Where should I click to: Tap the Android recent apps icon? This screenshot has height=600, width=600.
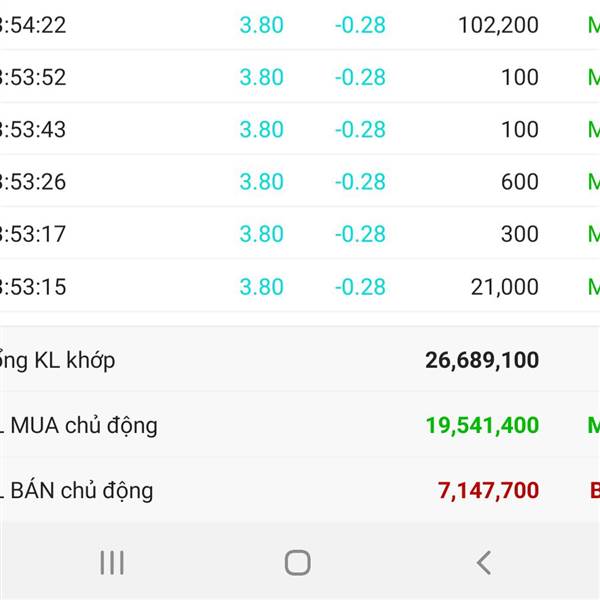(x=112, y=563)
